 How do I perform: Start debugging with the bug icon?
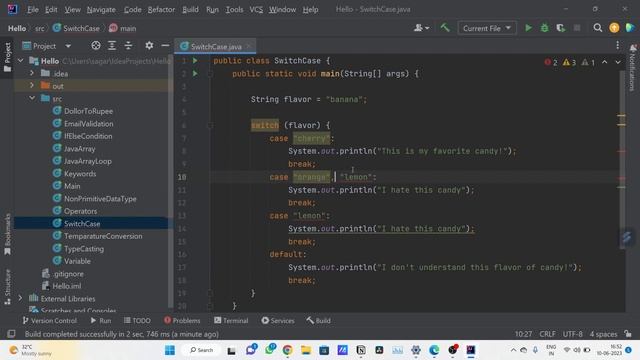[544, 28]
